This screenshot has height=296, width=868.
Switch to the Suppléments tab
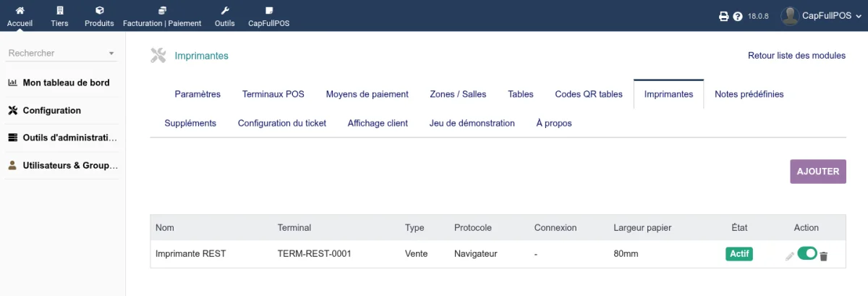click(190, 123)
